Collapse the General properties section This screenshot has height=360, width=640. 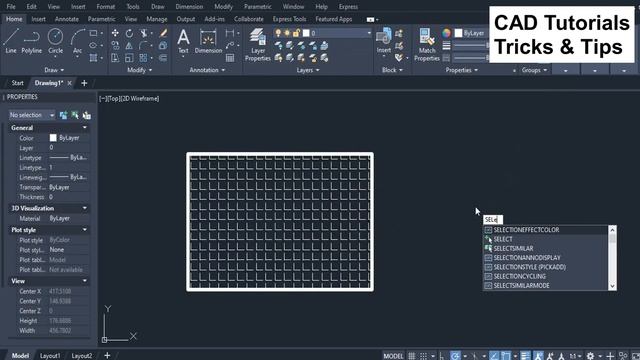click(x=84, y=128)
